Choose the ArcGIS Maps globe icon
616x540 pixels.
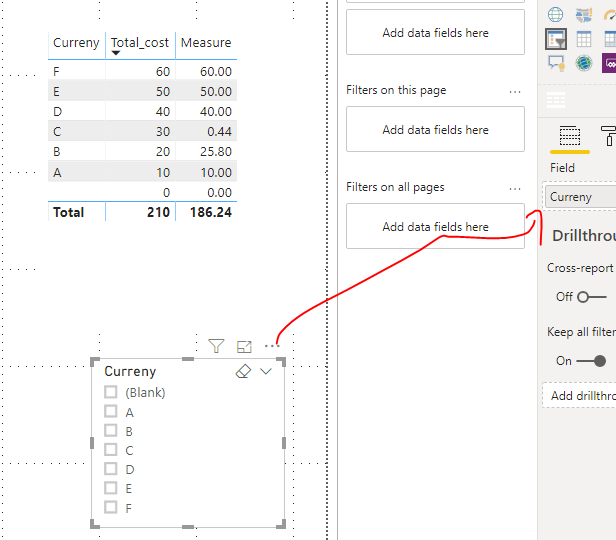point(584,63)
